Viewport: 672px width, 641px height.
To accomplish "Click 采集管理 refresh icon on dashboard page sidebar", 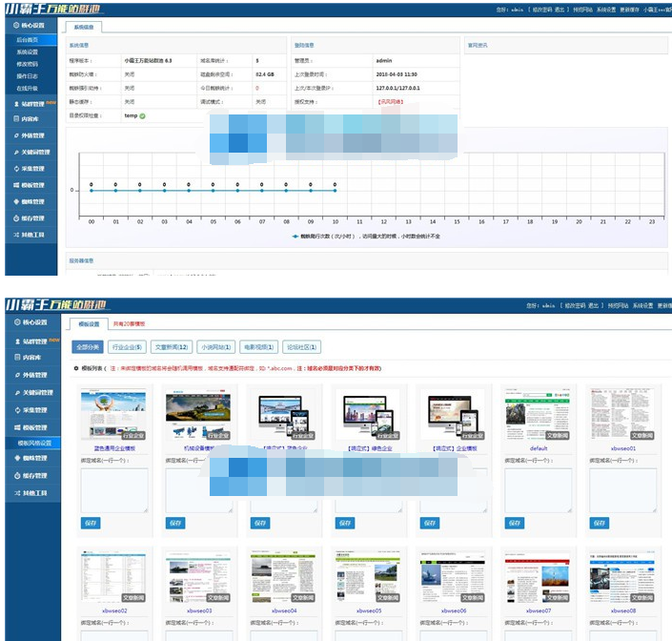I will [x=16, y=169].
